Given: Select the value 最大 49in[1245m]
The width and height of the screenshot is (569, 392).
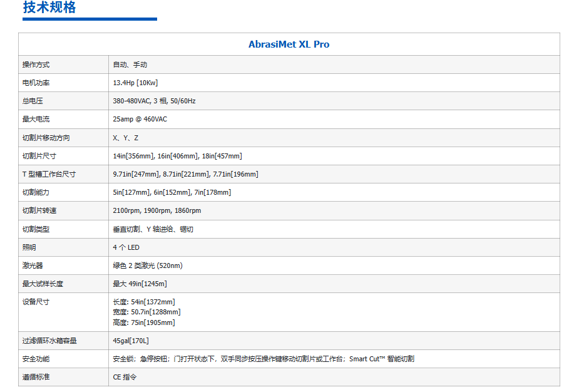Looking at the screenshot, I should (x=140, y=284).
